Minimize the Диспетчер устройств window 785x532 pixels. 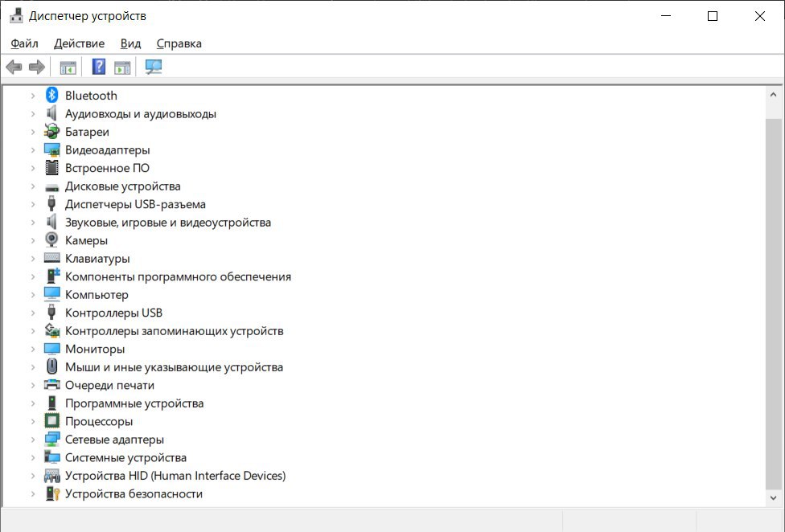tap(666, 16)
